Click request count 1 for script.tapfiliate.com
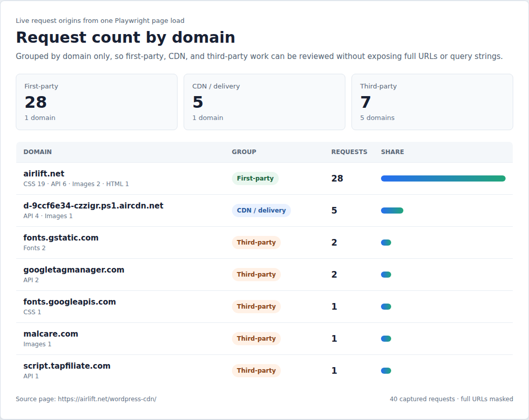 click(334, 371)
